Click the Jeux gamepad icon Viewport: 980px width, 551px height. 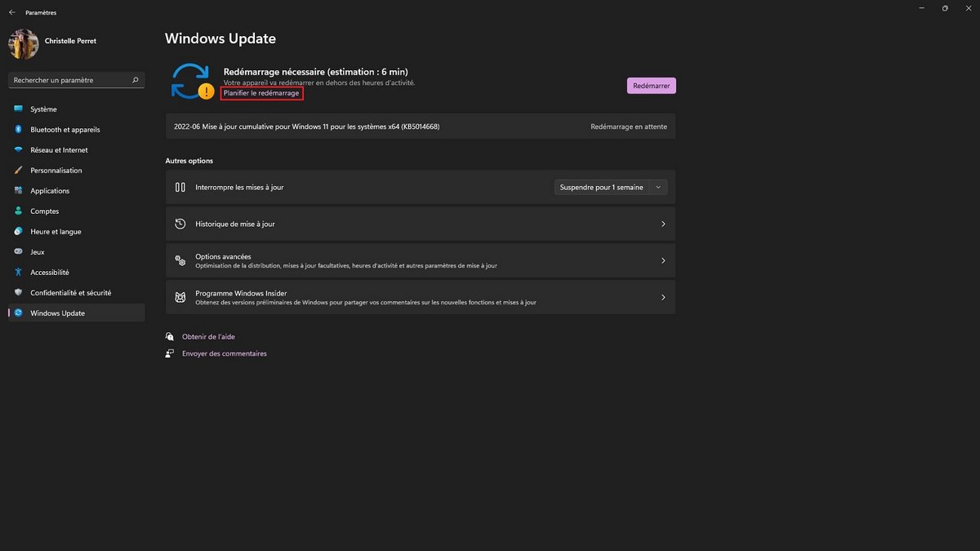[18, 252]
